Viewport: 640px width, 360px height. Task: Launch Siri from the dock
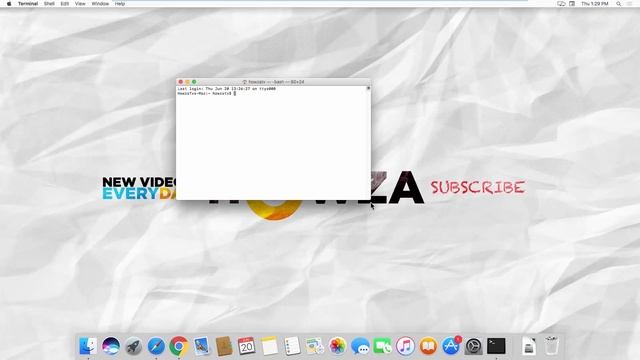pyautogui.click(x=111, y=346)
